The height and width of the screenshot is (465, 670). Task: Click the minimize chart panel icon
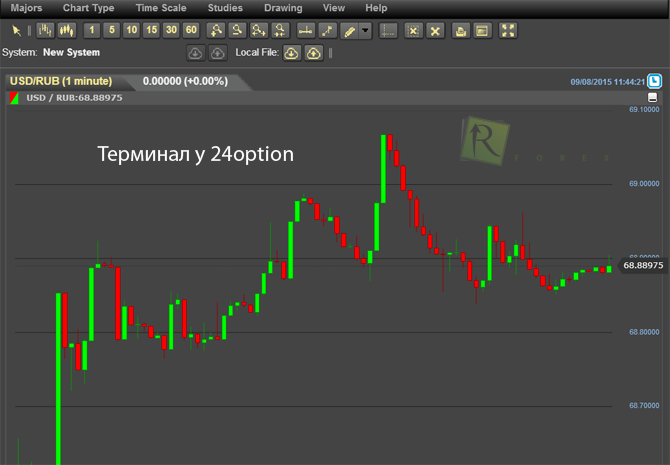pos(652,97)
